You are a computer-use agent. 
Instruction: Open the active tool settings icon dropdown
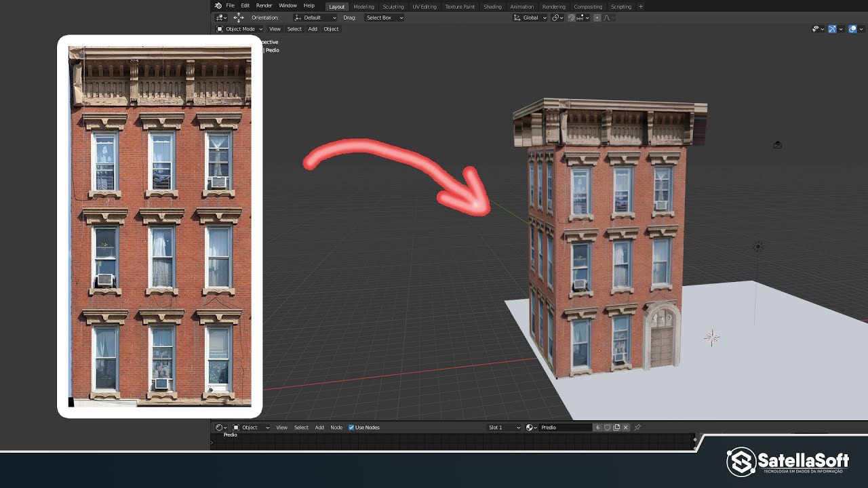click(x=221, y=18)
